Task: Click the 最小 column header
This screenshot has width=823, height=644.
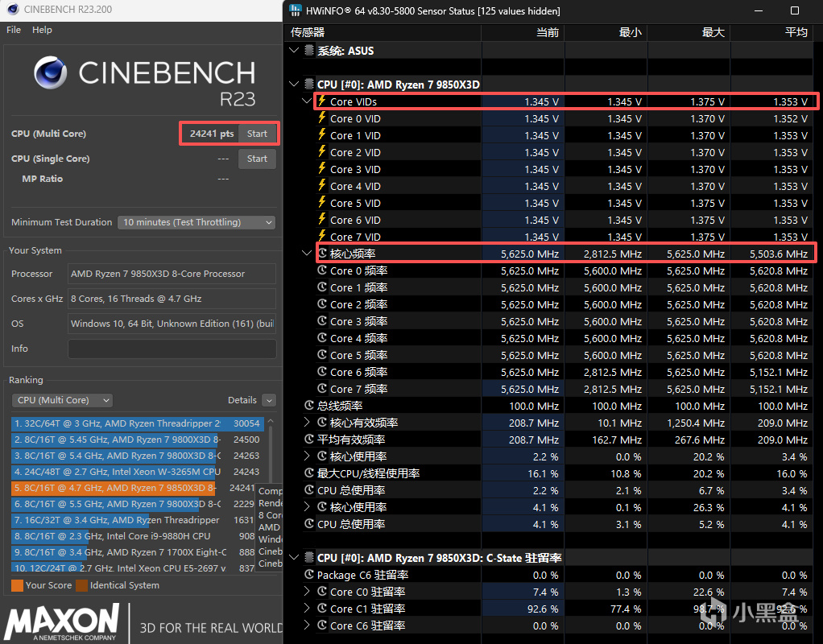Action: tap(606, 32)
